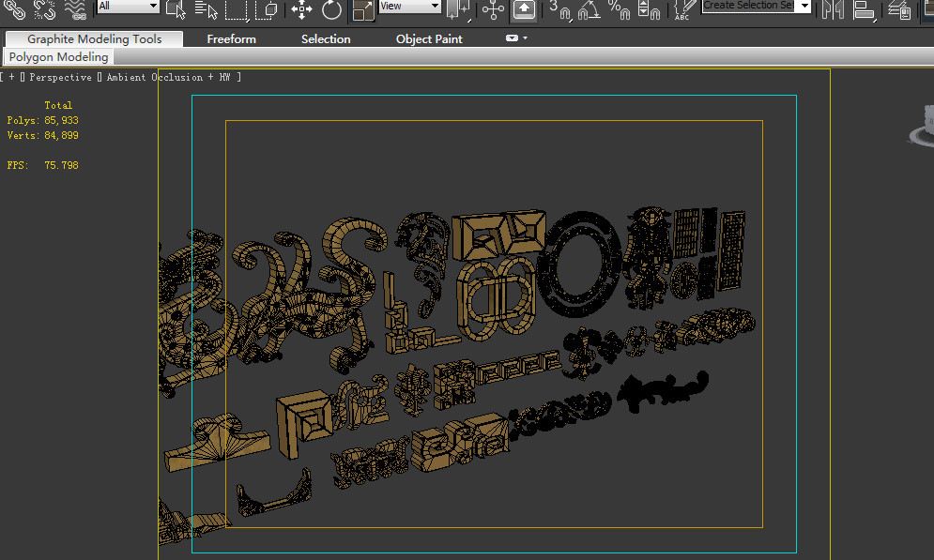Open the selection filter 'All' dropdown

point(128,6)
